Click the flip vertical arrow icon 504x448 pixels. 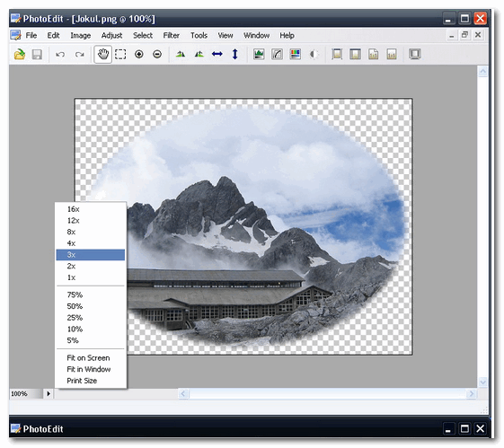pos(235,54)
